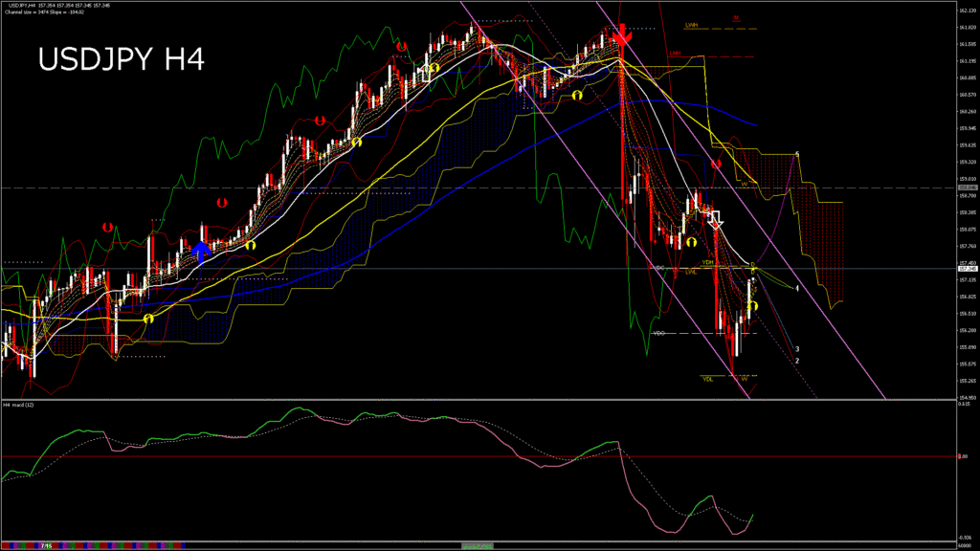This screenshot has width=980, height=551.
Task: Click the wave label 5 on the projection
Action: [797, 155]
